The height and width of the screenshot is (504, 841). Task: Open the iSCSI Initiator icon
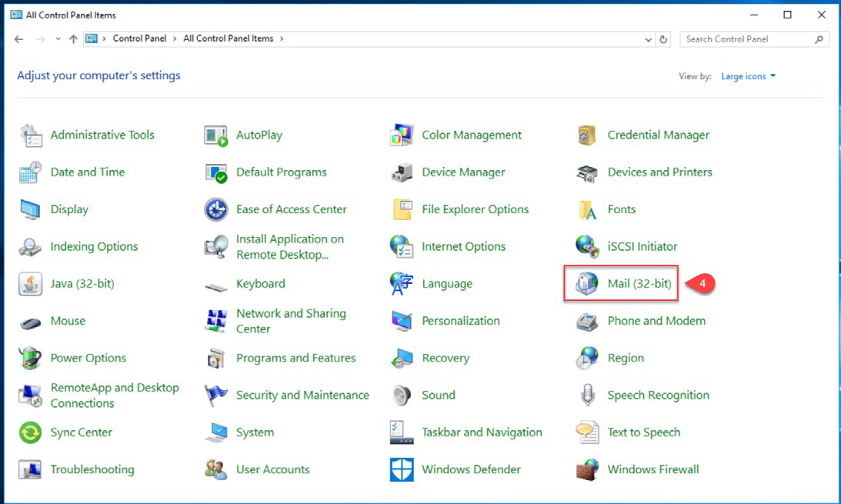[587, 247]
